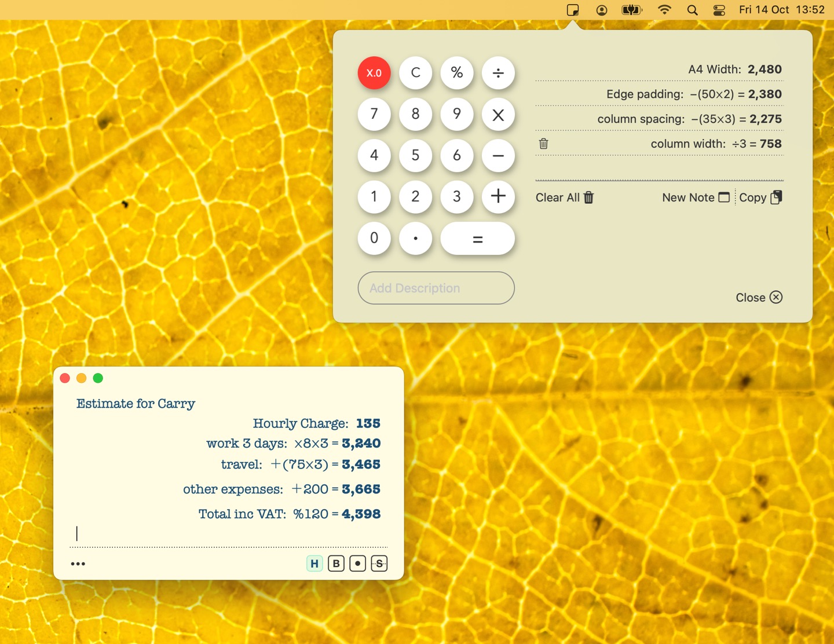834x644 pixels.
Task: Copy the calculation to clipboard
Action: [x=760, y=197]
